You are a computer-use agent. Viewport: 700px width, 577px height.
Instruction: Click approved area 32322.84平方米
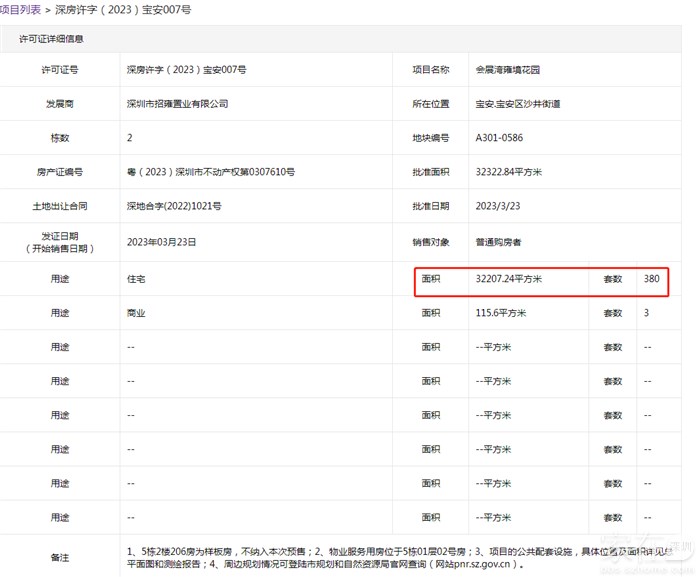(509, 172)
